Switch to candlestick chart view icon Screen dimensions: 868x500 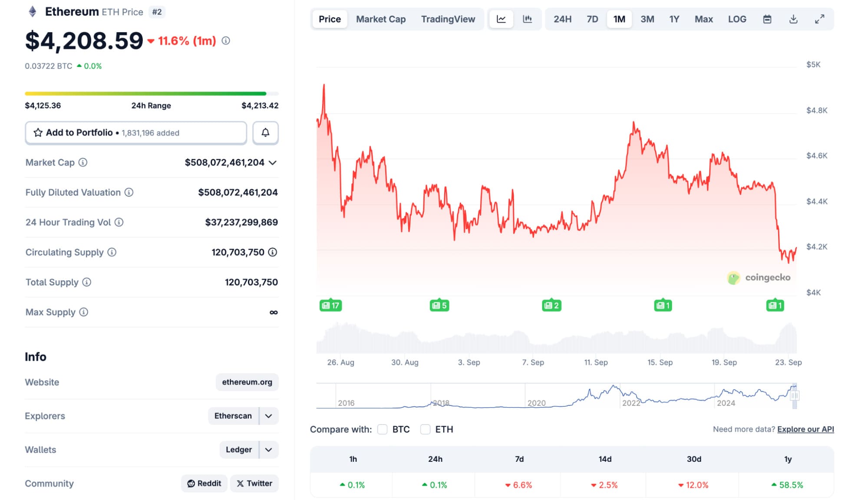point(527,19)
